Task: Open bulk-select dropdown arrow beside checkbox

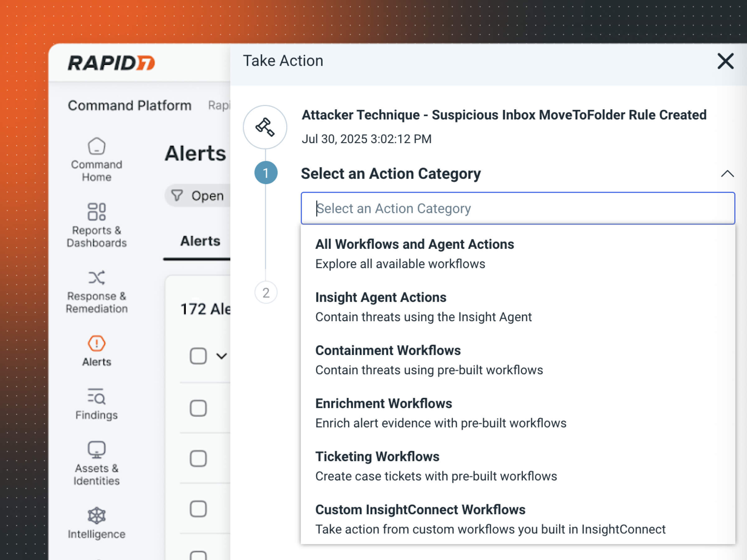Action: (222, 356)
